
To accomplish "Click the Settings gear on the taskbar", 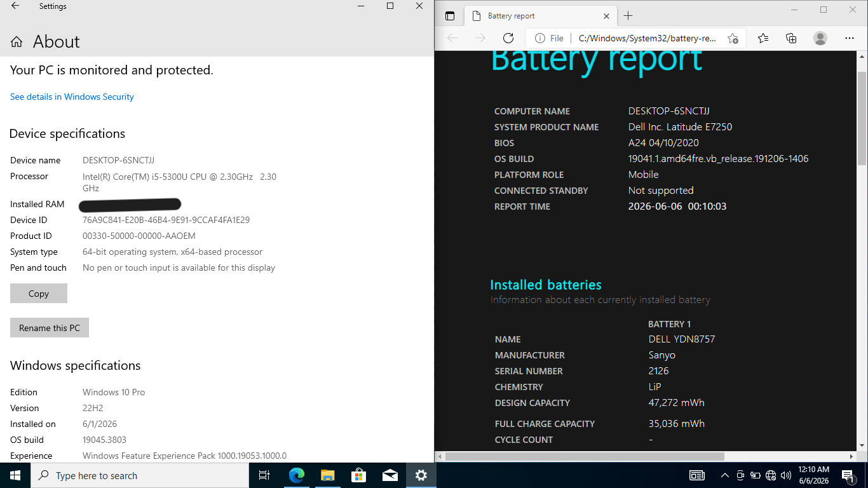I will [421, 475].
